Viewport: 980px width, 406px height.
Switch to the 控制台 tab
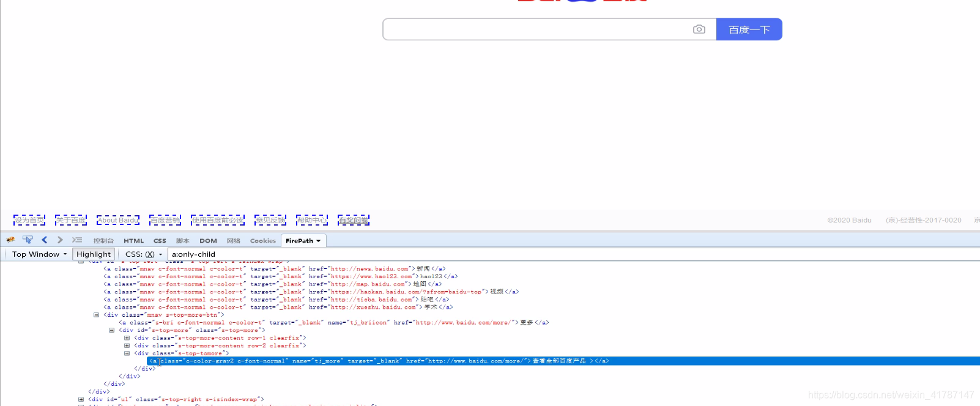tap(103, 241)
